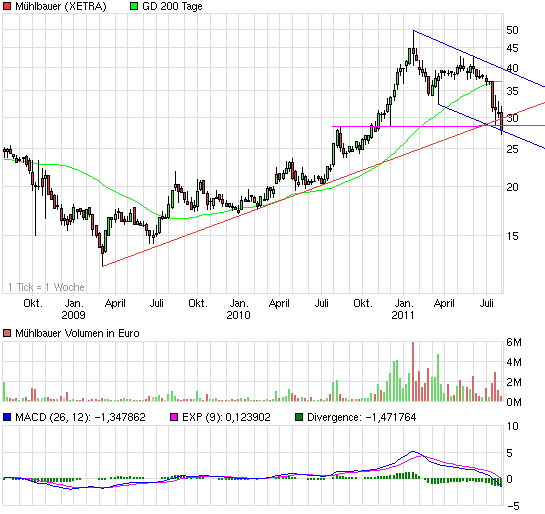Image resolution: width=545 pixels, height=514 pixels.
Task: Click the magenta EXP (9) legend swatch
Action: [x=173, y=417]
